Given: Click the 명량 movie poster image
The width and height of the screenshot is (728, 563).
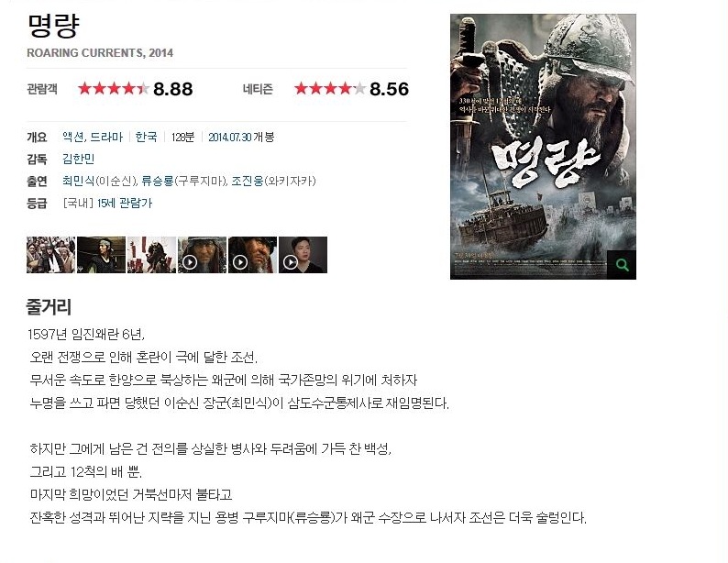Looking at the screenshot, I should (543, 146).
